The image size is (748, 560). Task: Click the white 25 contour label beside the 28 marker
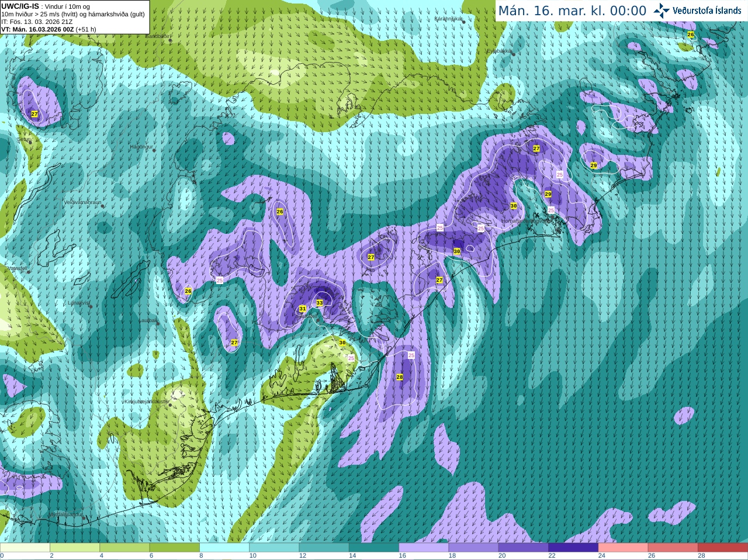pyautogui.click(x=411, y=355)
